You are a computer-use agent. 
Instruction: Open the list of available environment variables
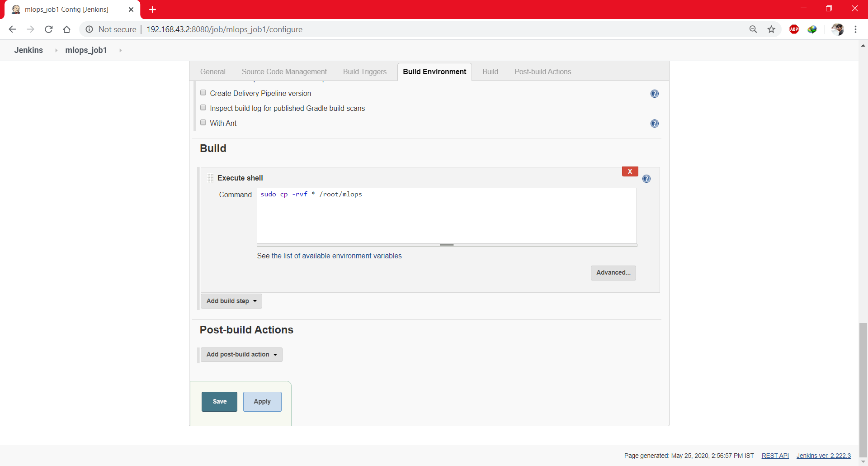coord(336,256)
